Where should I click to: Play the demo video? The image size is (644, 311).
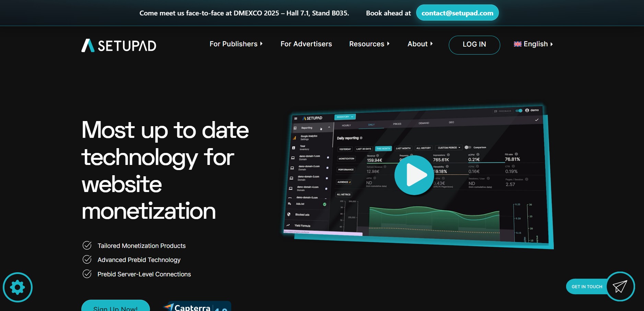tap(413, 175)
